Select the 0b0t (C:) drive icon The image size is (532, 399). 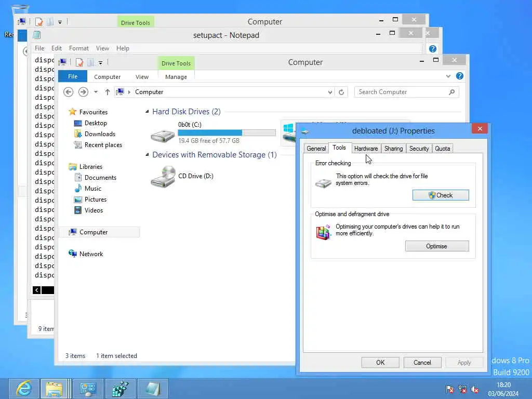click(163, 136)
